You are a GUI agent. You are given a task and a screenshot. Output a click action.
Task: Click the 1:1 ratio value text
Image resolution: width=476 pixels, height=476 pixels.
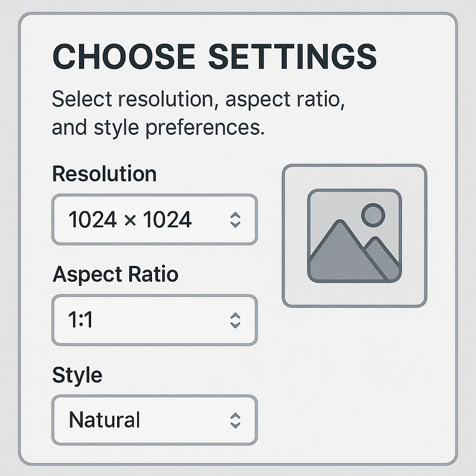[80, 320]
